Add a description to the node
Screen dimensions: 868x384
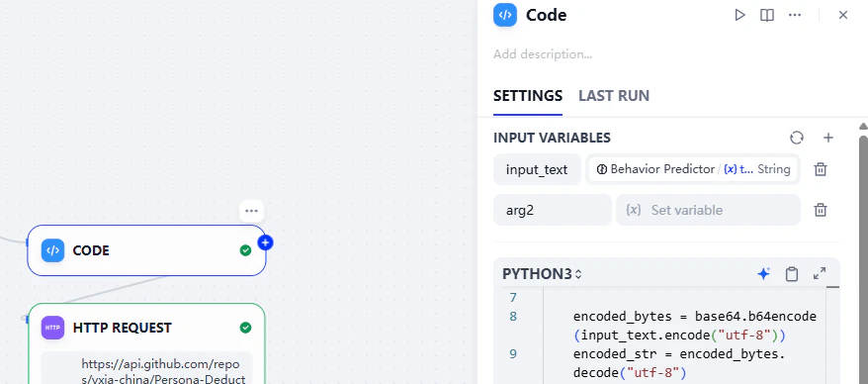pos(543,54)
